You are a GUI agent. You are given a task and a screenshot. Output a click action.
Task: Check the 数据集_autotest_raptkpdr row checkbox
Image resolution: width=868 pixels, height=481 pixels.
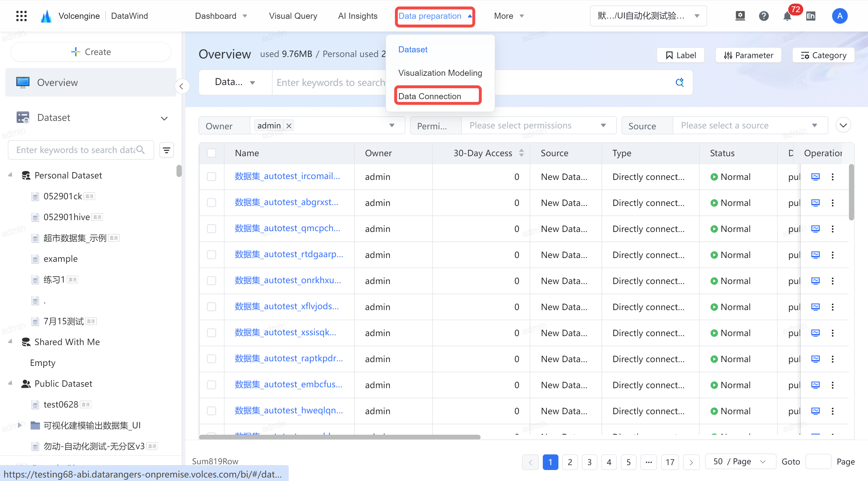(211, 359)
